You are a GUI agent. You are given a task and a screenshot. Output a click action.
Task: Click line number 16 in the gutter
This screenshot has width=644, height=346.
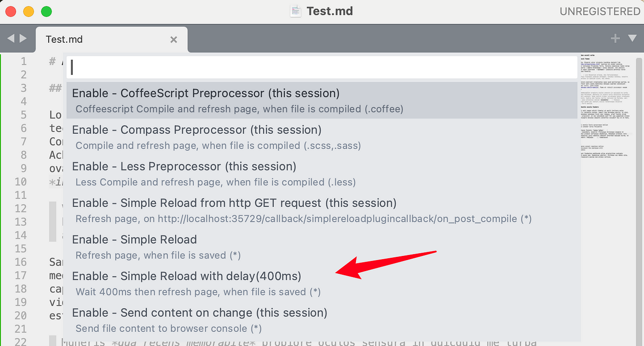[20, 262]
